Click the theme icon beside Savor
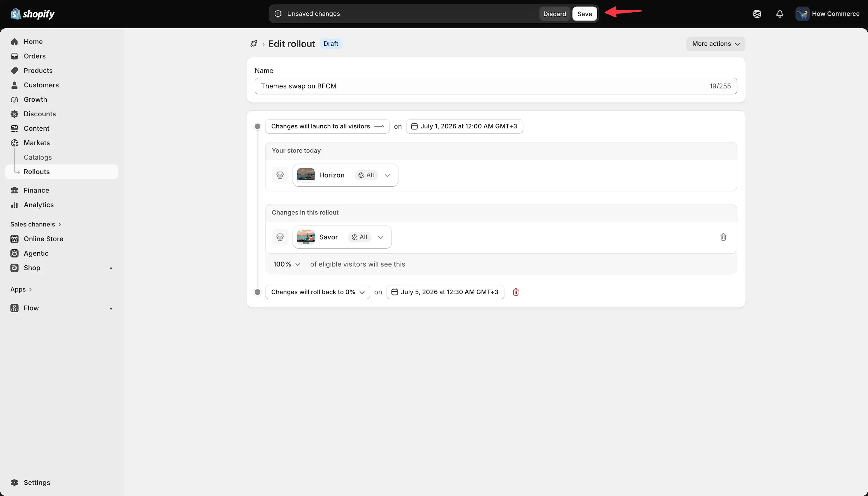 pyautogui.click(x=280, y=237)
